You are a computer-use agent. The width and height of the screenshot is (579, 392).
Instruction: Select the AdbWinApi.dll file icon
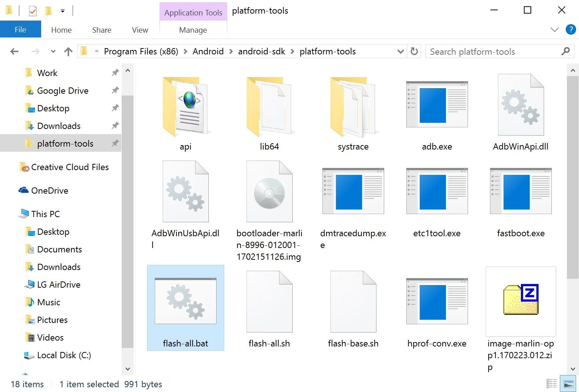[521, 105]
